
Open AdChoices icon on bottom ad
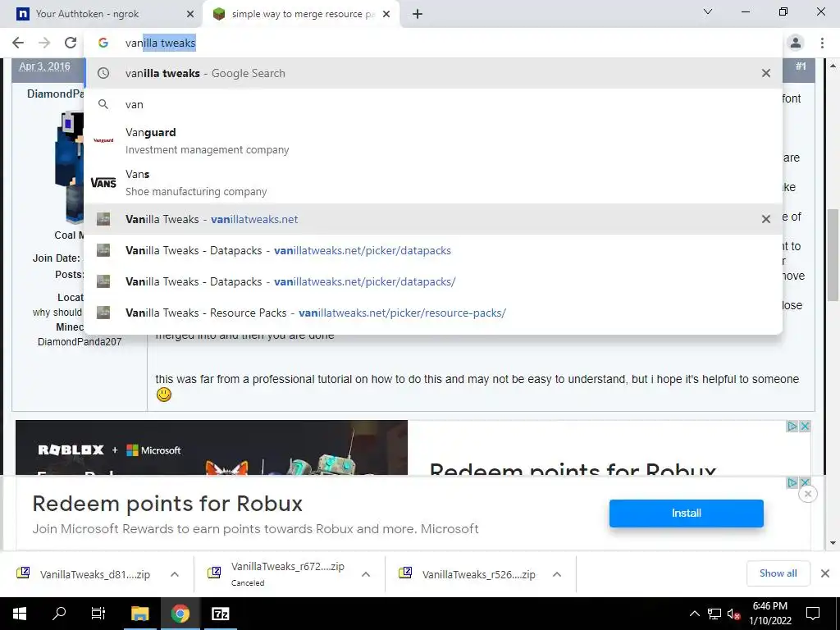[792, 482]
